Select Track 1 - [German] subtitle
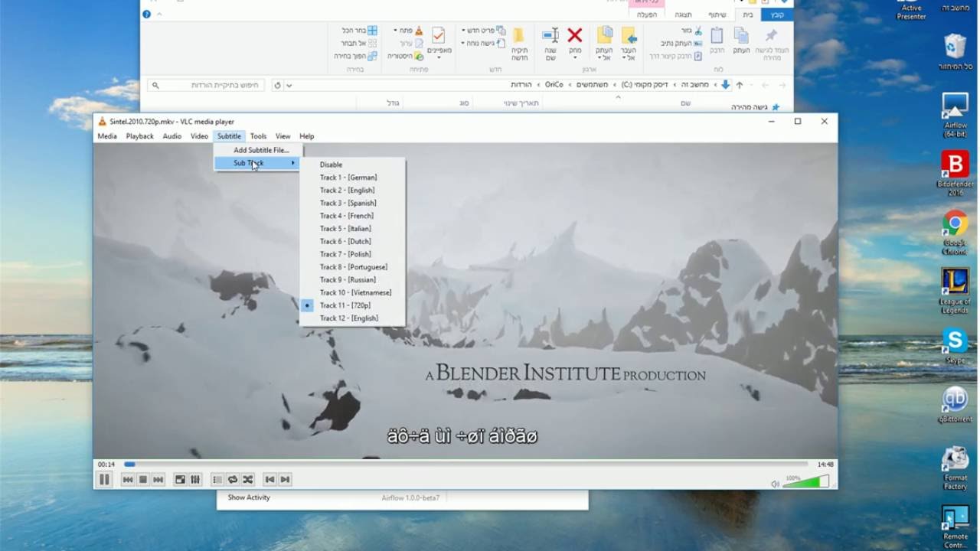This screenshot has height=551, width=980. click(352, 178)
